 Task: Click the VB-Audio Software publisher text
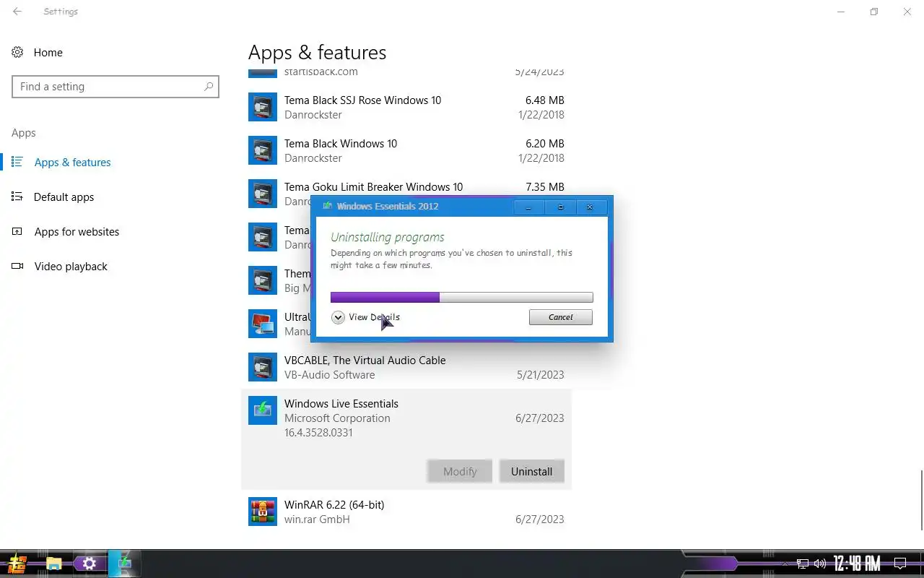[x=329, y=374]
